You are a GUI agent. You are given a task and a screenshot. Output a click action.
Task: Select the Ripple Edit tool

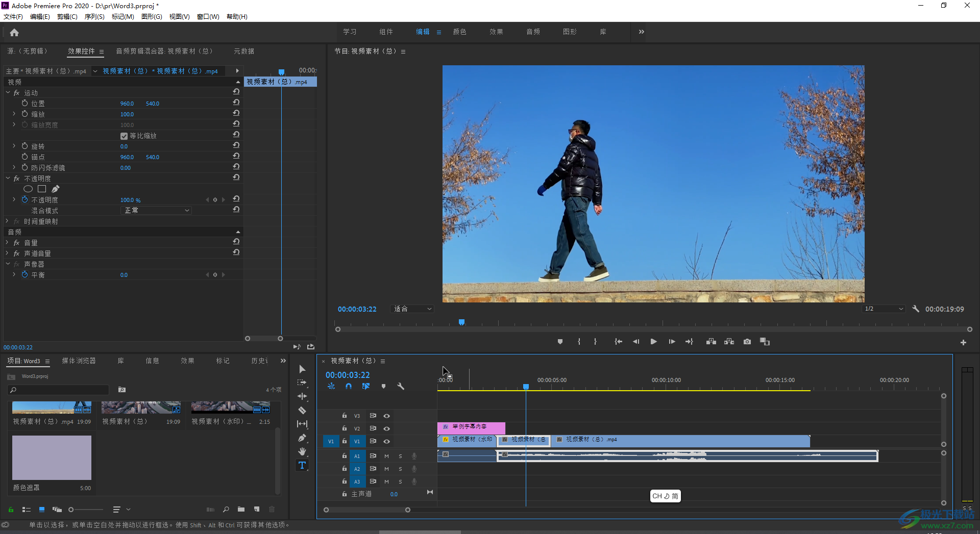tap(302, 396)
